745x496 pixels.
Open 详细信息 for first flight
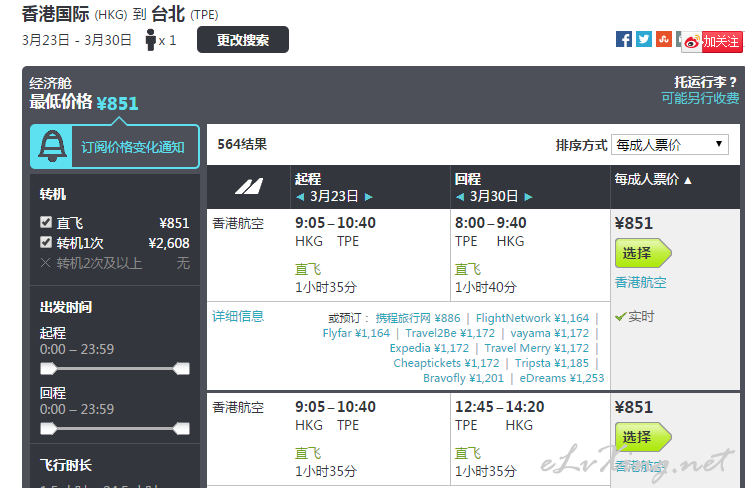tap(238, 316)
